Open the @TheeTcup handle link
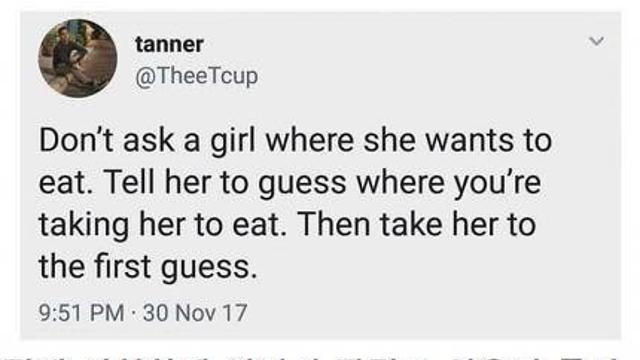This screenshot has width=640, height=360. coord(196,76)
